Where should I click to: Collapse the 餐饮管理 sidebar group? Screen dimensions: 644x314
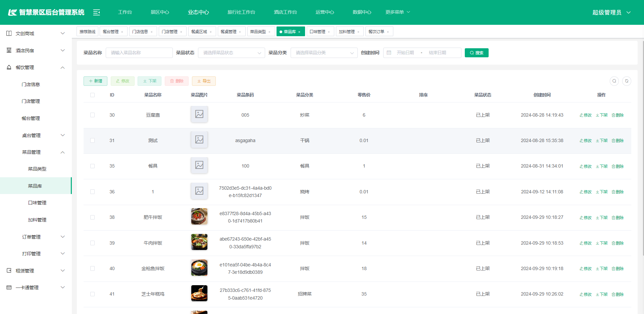63,67
